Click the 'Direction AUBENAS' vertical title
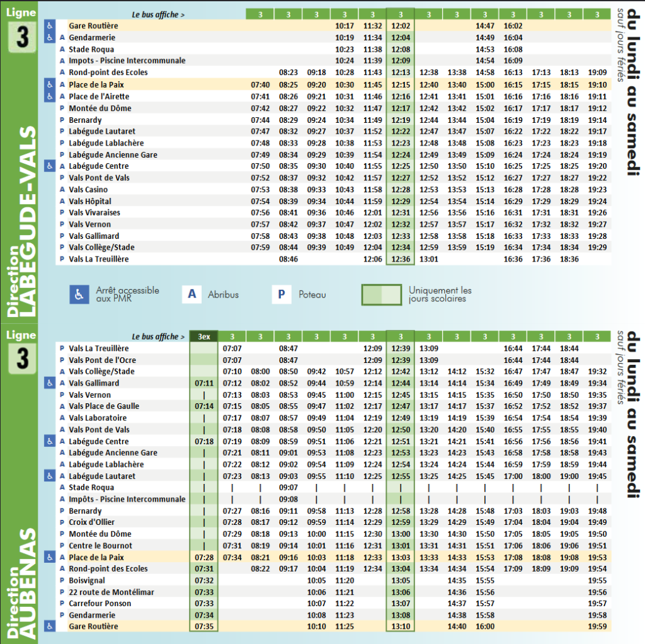The image size is (645, 644). 21,584
